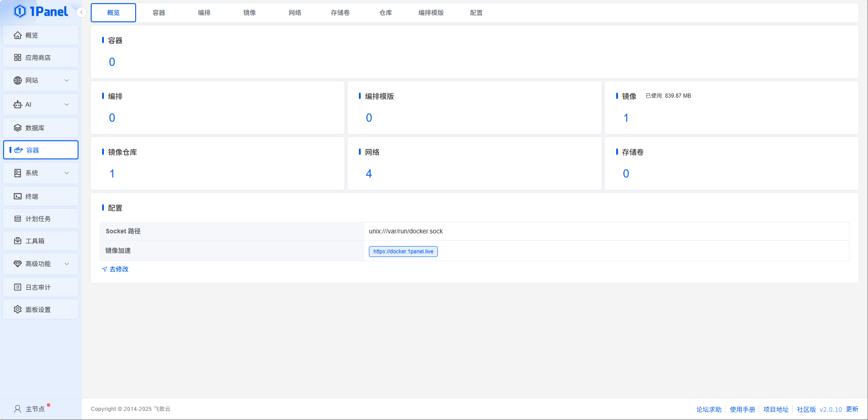This screenshot has width=868, height=420.
Task: Open 应用商店 via its grid icon
Action: [x=18, y=58]
